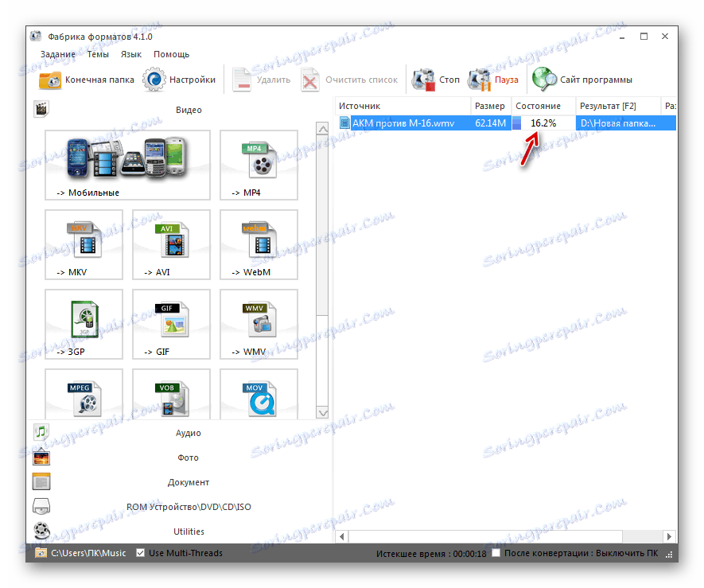
Task: Expand the Utilities category
Action: point(188,532)
